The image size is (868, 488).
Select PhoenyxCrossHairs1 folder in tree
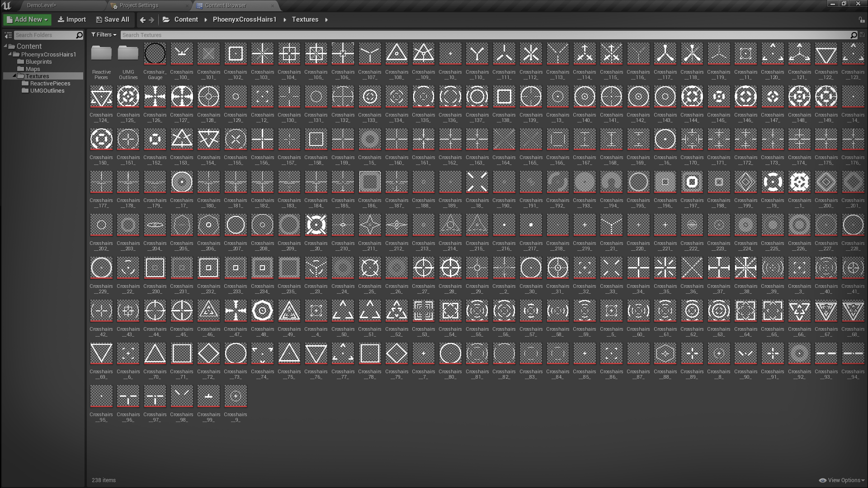point(48,54)
